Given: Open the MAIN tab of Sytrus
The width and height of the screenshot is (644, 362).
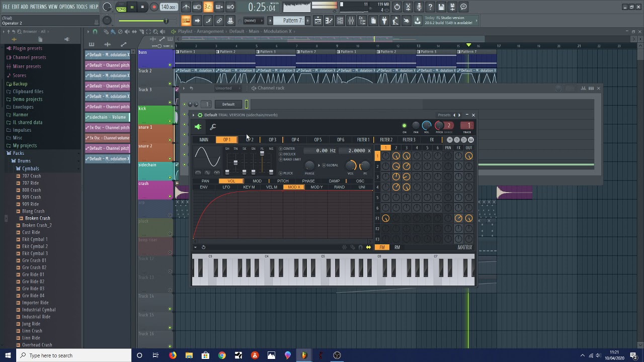Looking at the screenshot, I should pyautogui.click(x=204, y=140).
